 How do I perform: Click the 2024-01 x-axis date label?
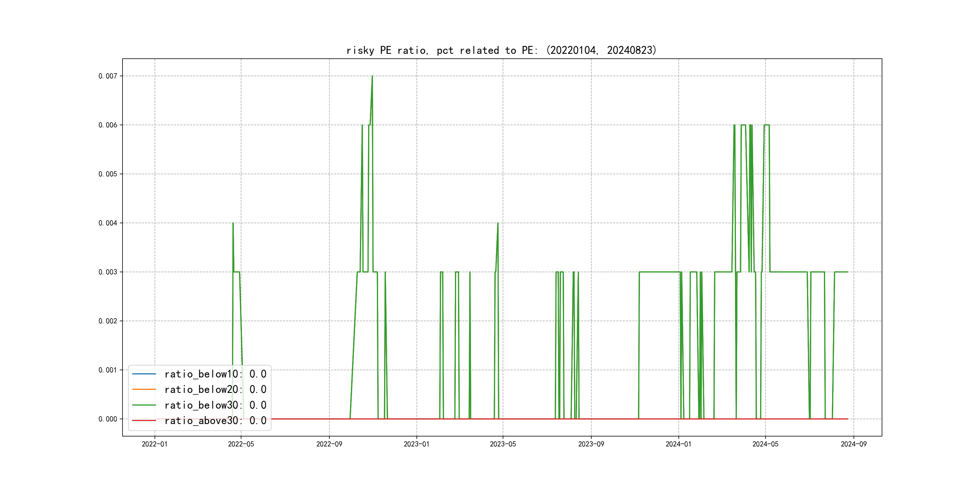[678, 444]
